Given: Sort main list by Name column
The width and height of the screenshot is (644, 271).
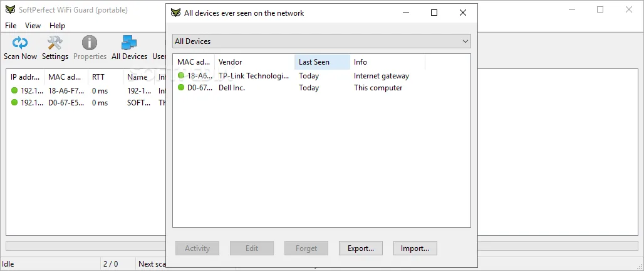Looking at the screenshot, I should [x=139, y=77].
